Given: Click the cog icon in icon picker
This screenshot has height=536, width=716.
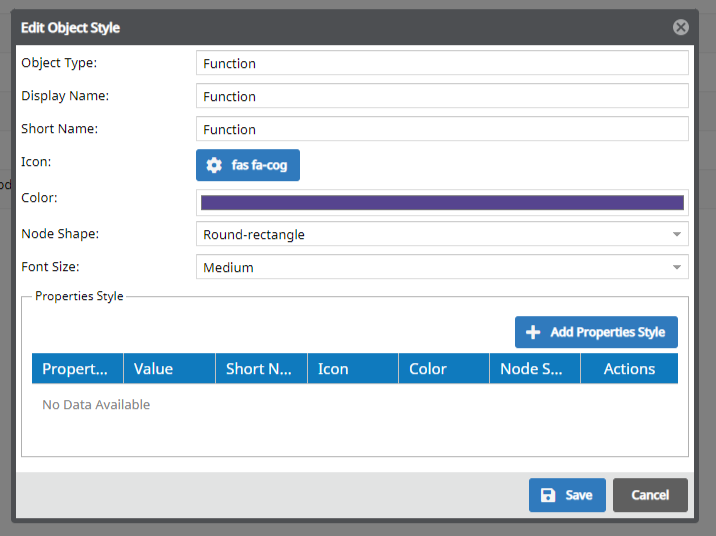Looking at the screenshot, I should [214, 165].
